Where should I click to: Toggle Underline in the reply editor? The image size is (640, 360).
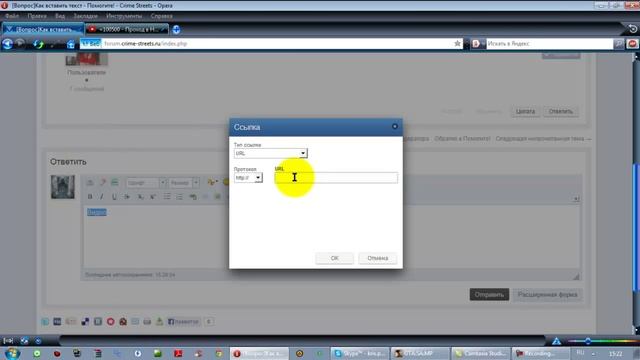pos(114,197)
